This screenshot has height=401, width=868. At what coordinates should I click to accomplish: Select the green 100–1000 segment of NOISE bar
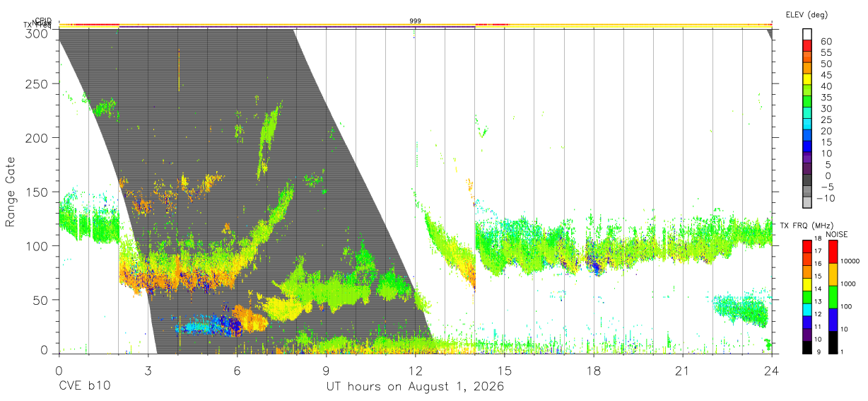click(833, 296)
